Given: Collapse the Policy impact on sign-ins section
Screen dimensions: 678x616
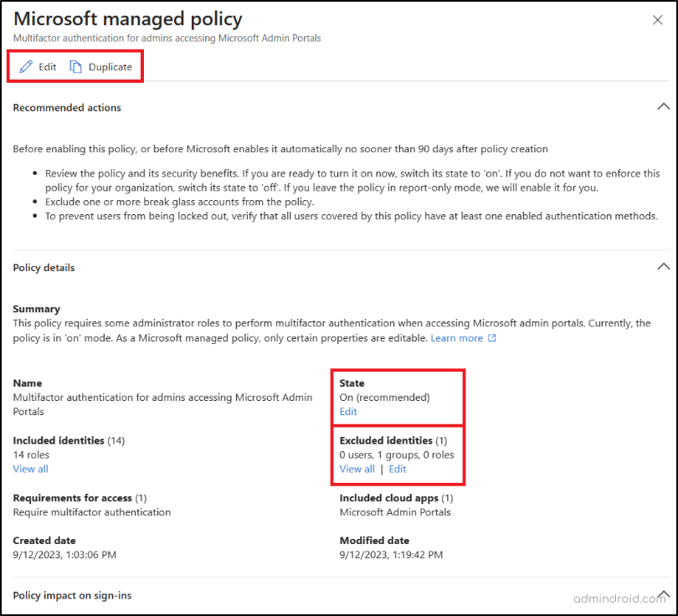Looking at the screenshot, I should tap(663, 594).
